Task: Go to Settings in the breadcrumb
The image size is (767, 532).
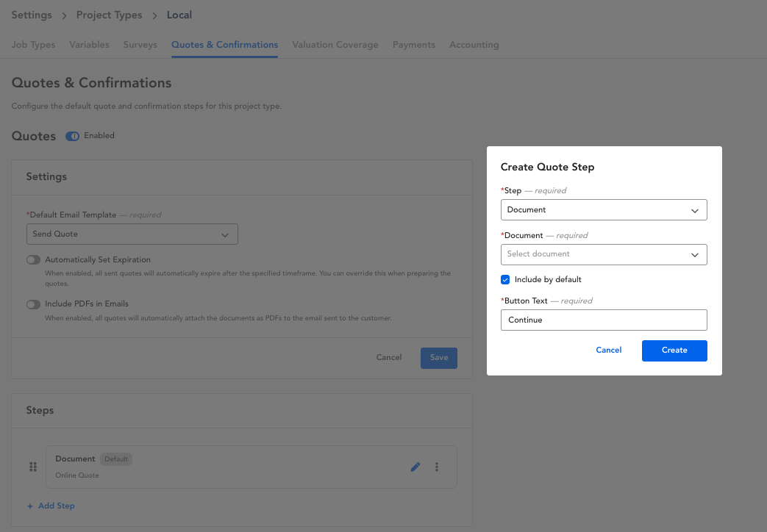Action: 32,15
